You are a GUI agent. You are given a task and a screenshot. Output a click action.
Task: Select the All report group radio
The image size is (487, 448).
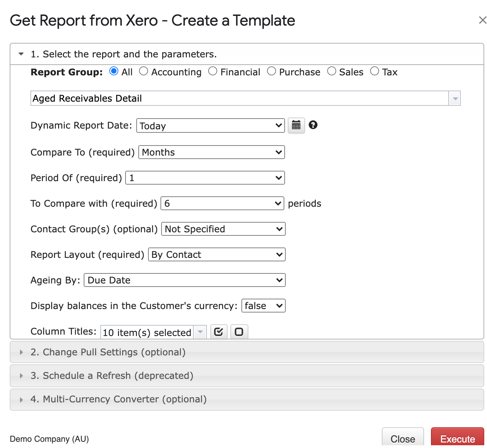114,71
